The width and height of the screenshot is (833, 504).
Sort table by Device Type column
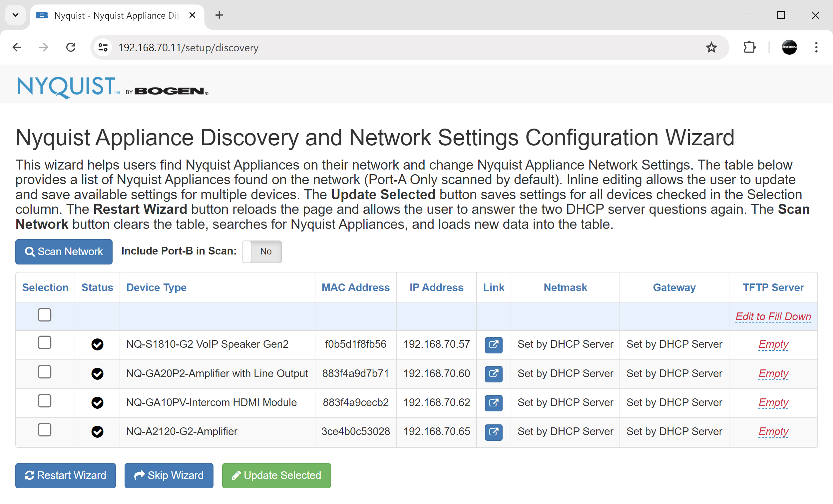(x=156, y=287)
